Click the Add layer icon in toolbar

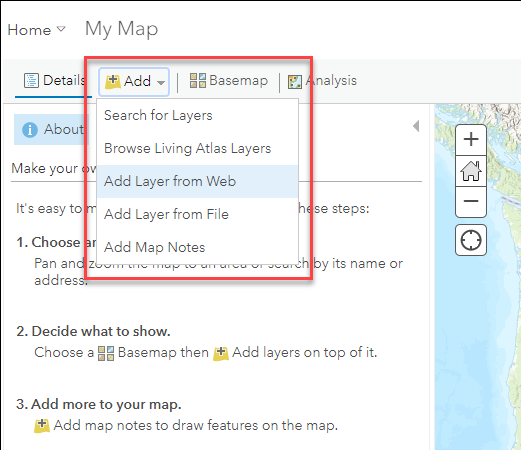pos(113,81)
